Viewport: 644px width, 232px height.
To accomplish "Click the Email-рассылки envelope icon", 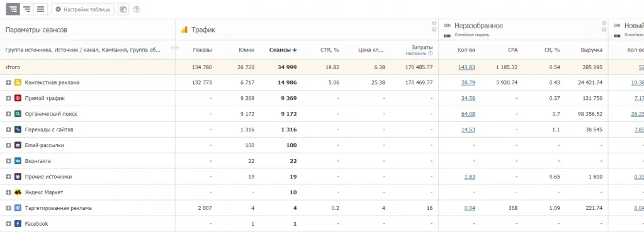I will 18,145.
